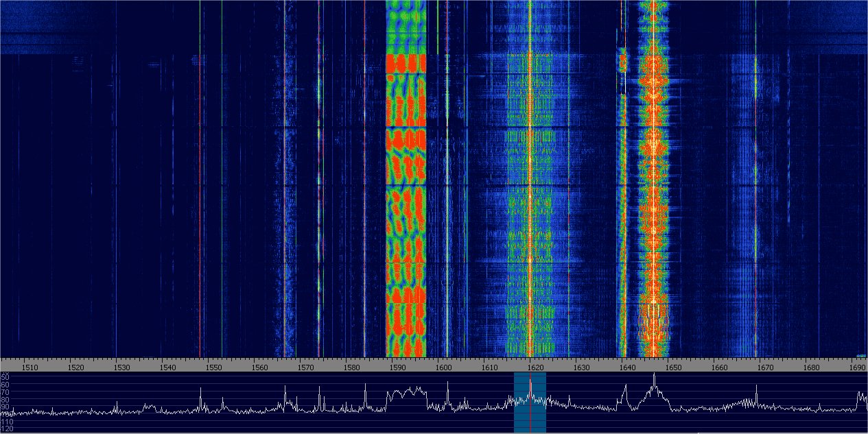
Task: Click the spectrum peak at right edge past 1690
Action: point(860,394)
